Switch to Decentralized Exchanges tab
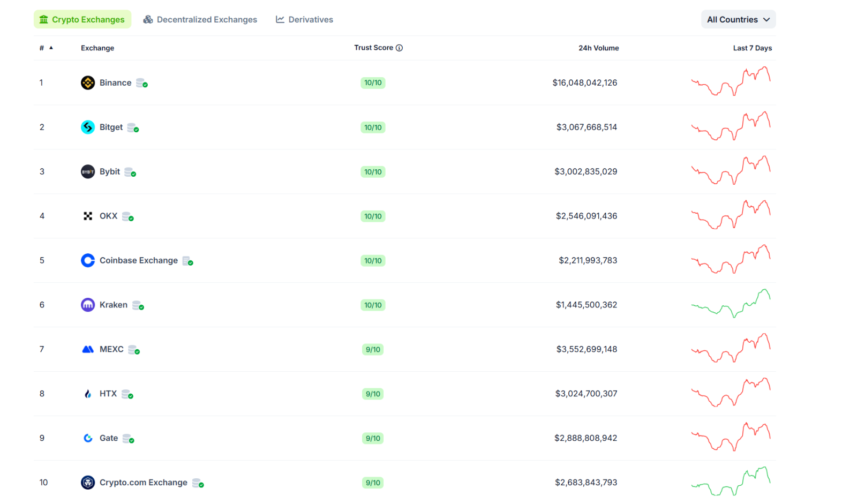This screenshot has height=504, width=857. coord(200,19)
